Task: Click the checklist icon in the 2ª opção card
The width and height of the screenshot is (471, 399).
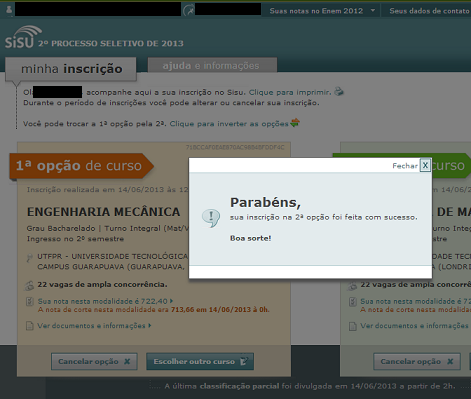Action: pos(353,302)
